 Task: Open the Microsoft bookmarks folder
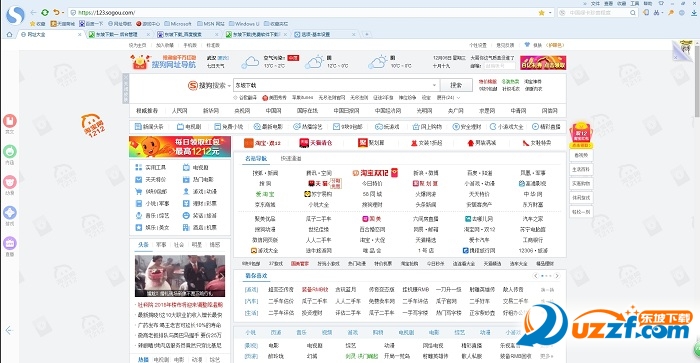[x=178, y=24]
